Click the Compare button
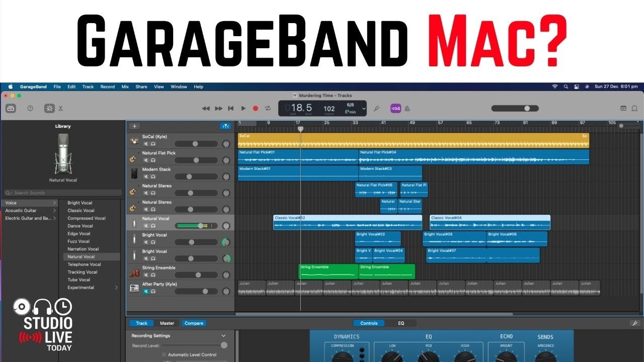 (194, 323)
